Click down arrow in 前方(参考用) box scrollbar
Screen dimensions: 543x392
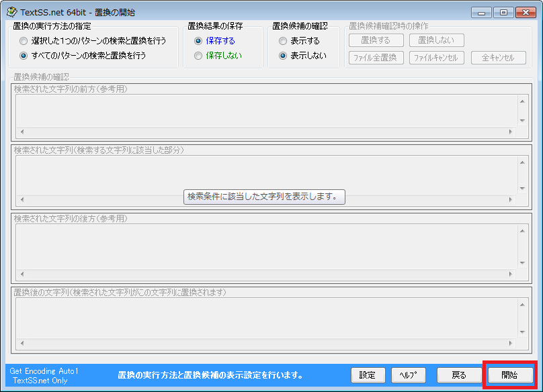522,120
